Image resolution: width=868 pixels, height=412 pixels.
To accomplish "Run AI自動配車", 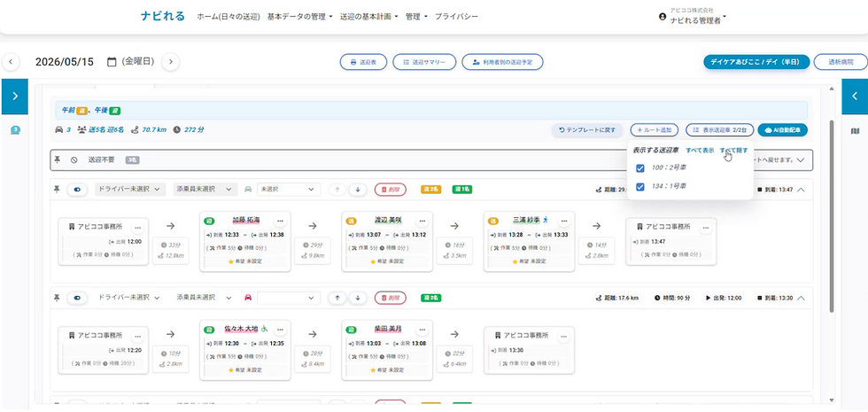I will coord(783,130).
